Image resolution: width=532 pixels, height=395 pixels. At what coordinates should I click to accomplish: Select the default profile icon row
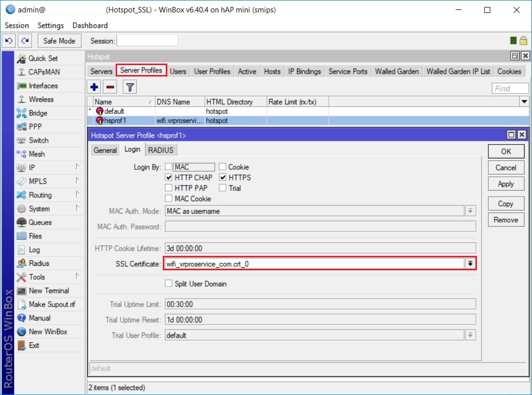point(100,111)
